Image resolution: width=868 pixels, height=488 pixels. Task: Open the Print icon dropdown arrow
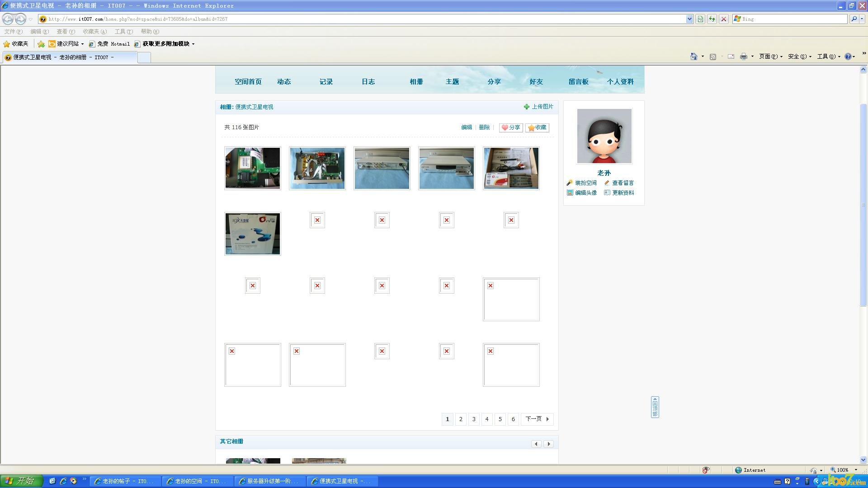(x=752, y=56)
